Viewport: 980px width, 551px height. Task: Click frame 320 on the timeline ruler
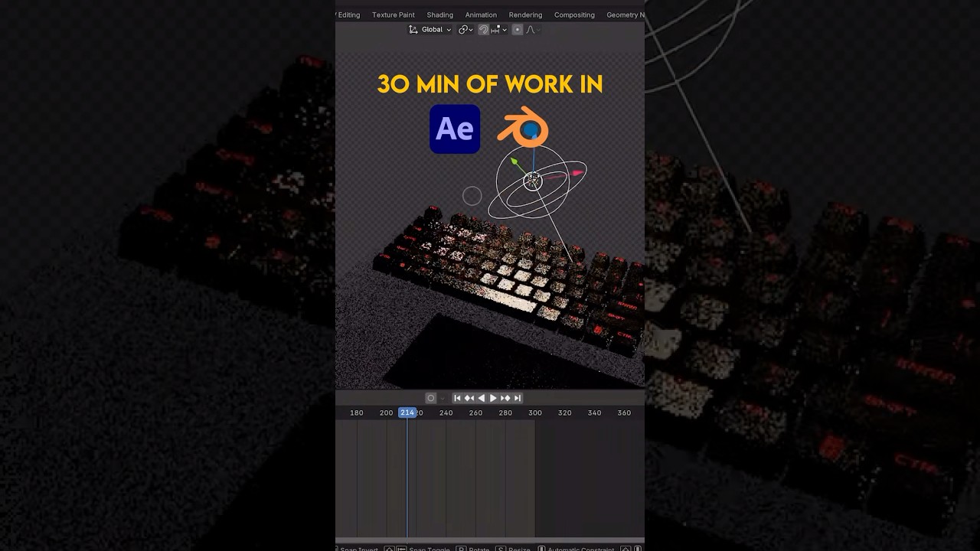[x=564, y=412]
